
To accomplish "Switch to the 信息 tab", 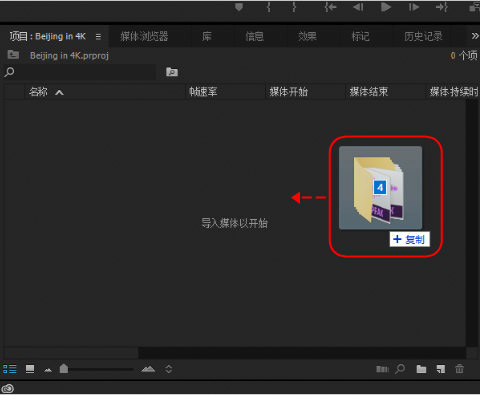I will (x=254, y=36).
